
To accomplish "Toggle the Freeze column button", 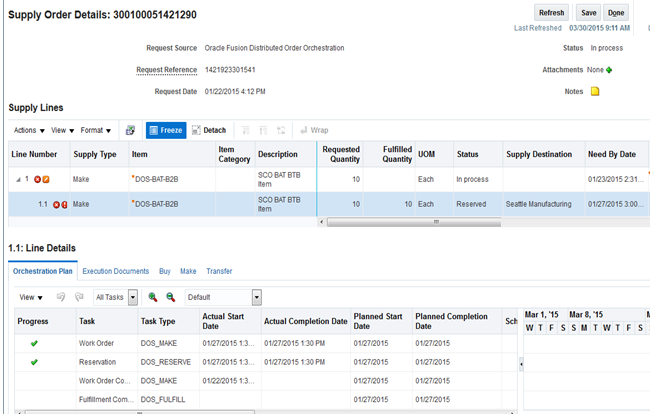I will click(166, 130).
